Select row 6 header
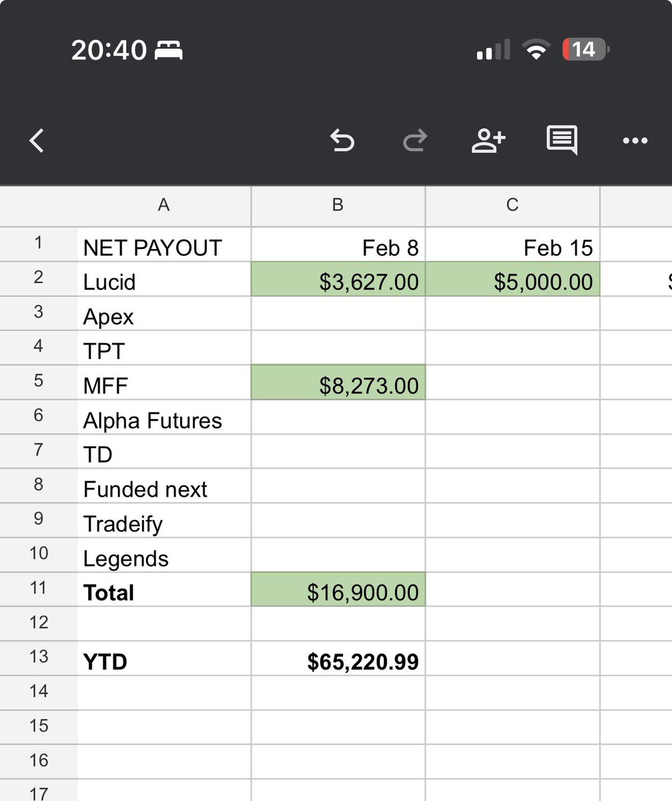This screenshot has height=801, width=672. point(39,417)
